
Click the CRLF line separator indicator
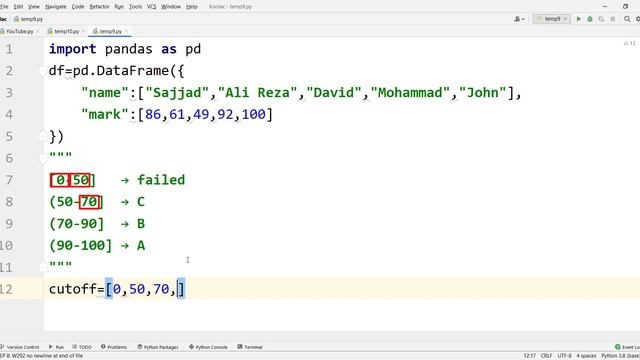tap(547, 356)
